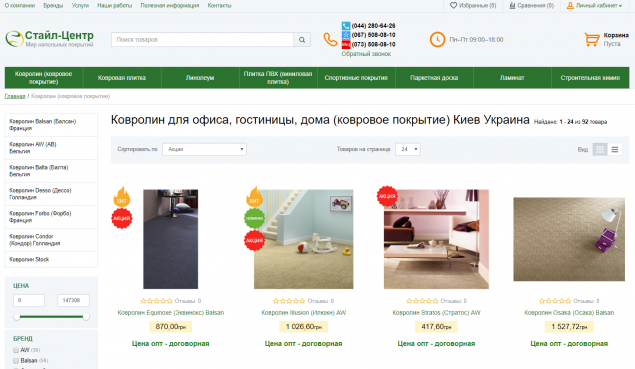Open the Ковролин Osaka product image
This screenshot has height=369, width=635.
tap(569, 239)
